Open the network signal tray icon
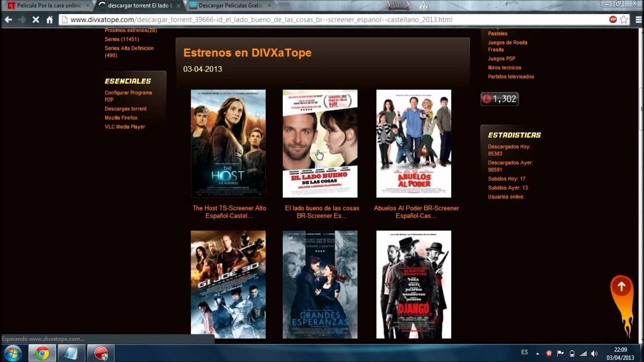 583,353
